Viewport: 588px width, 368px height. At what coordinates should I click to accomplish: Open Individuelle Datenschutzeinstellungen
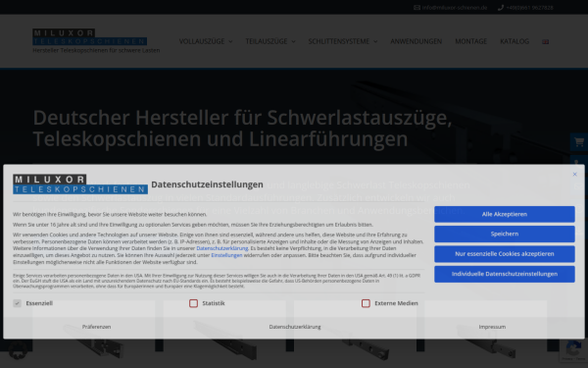(x=505, y=274)
